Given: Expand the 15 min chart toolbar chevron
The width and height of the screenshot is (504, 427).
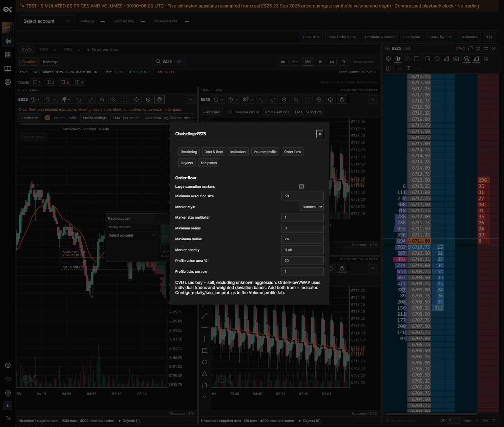Looking at the screenshot, I should point(373,99).
